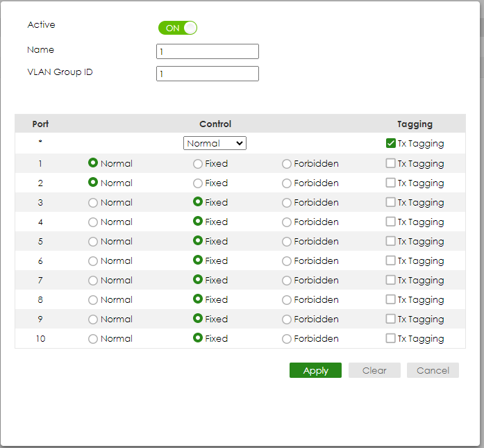This screenshot has width=484, height=448.
Task: Choose Forbidden for port 5
Action: pos(287,242)
